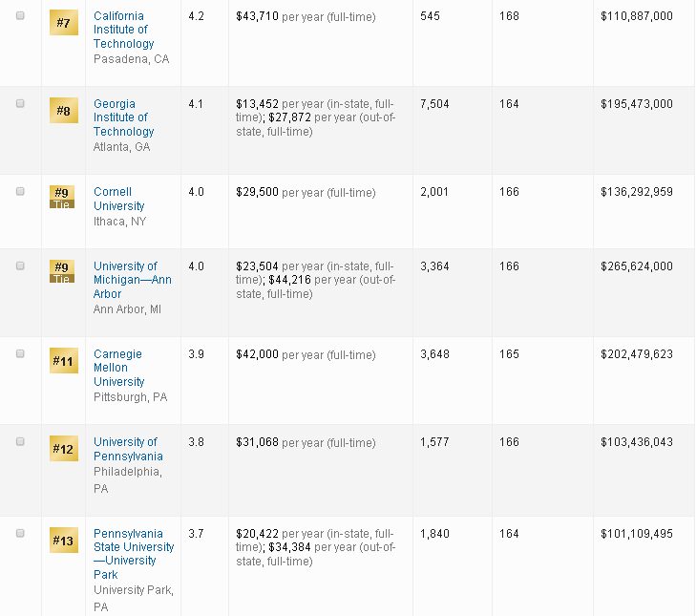Click the #12 rank badge

pyautogui.click(x=63, y=449)
